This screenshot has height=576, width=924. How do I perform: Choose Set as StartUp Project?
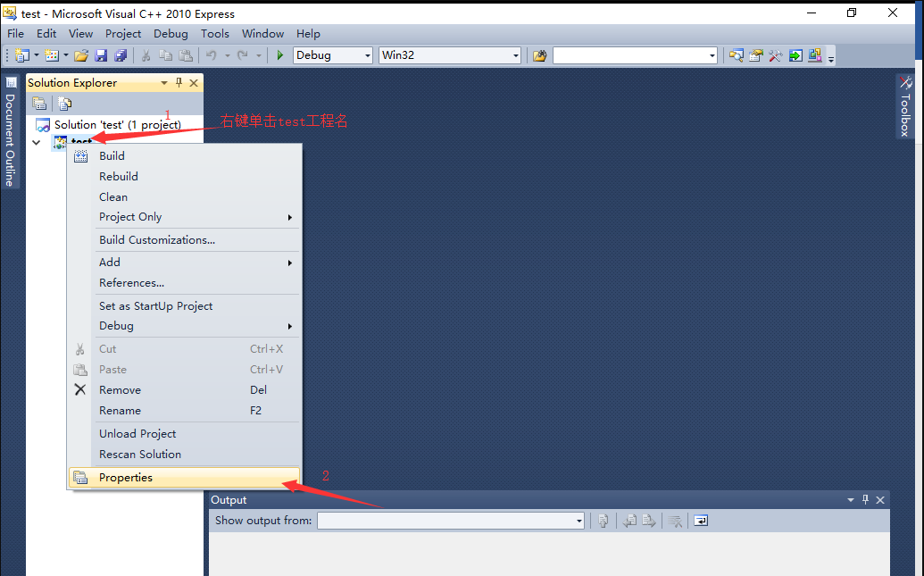pos(184,306)
